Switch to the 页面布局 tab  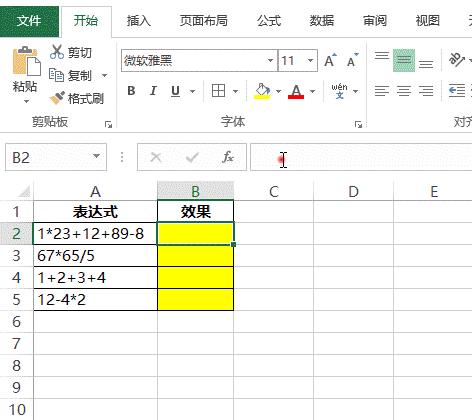[x=204, y=21]
